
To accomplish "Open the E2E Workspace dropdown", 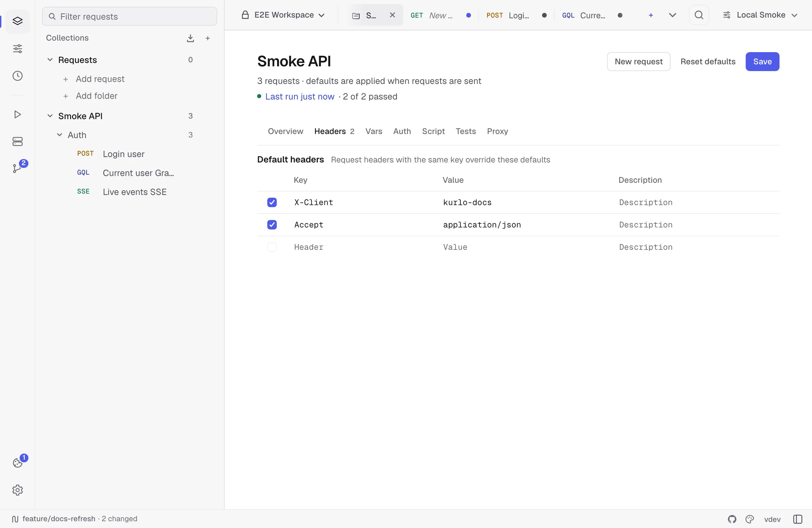I will (x=283, y=15).
